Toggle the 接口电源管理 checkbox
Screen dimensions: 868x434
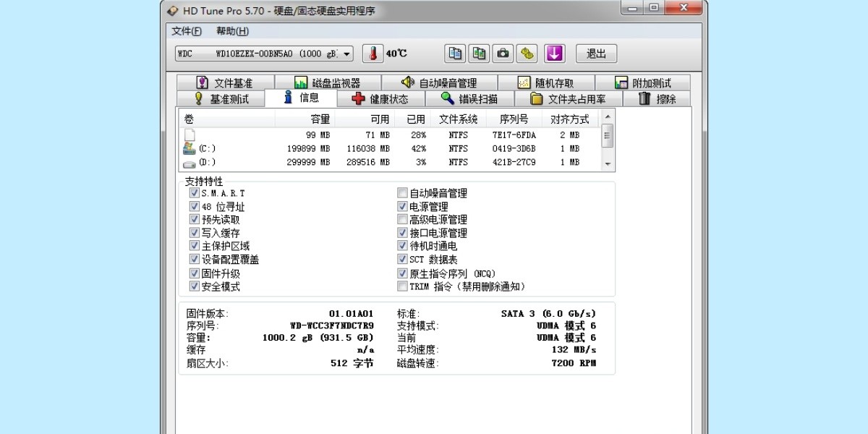[403, 233]
